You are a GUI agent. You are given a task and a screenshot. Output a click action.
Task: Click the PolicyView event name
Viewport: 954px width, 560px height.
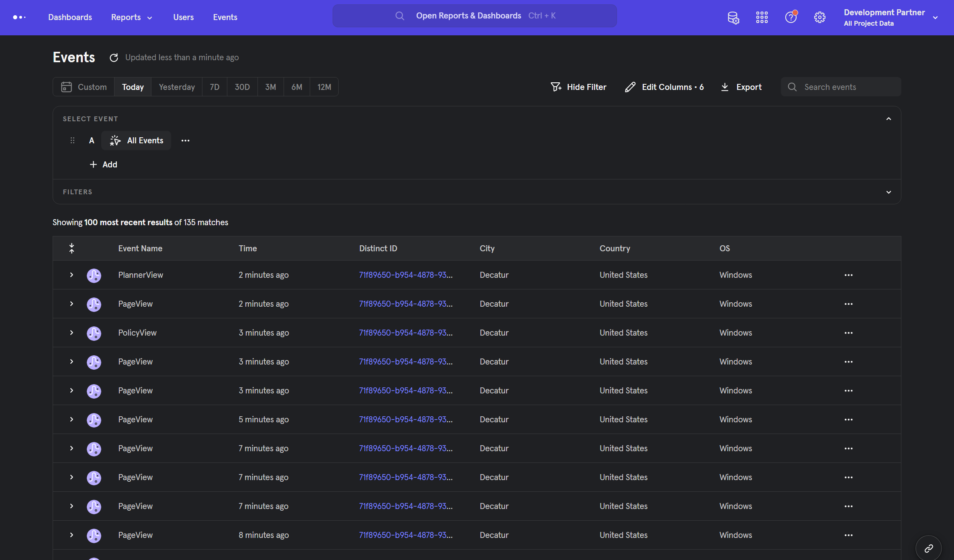coord(137,333)
